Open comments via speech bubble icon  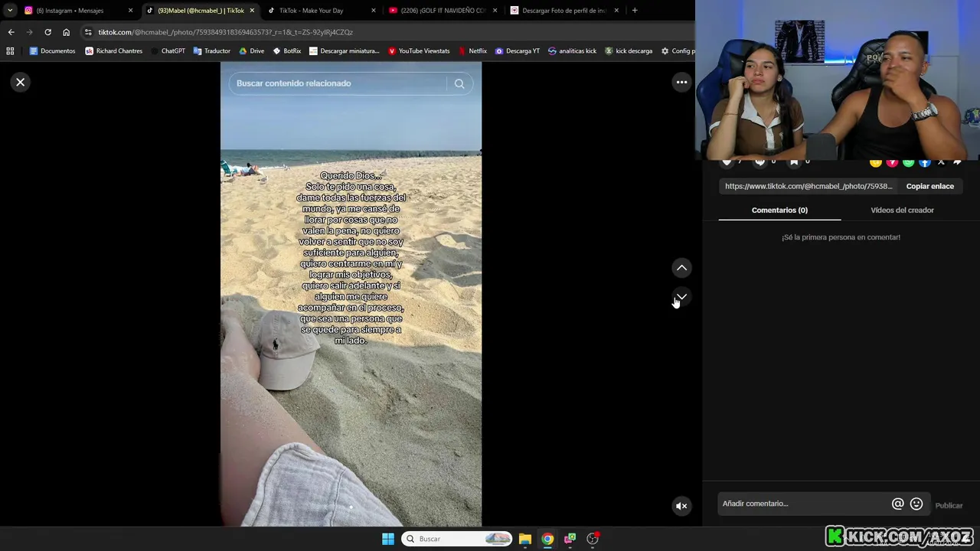[x=760, y=161]
